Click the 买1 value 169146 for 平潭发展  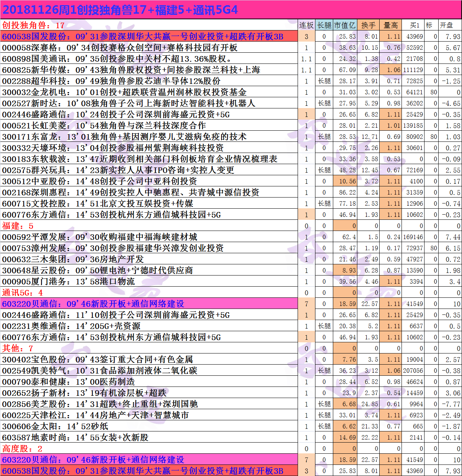[x=413, y=237]
